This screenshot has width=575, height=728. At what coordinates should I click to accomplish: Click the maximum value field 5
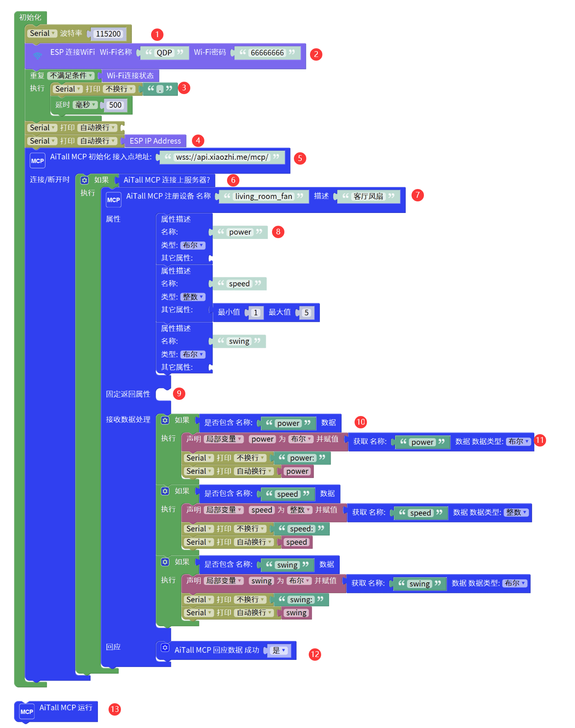click(306, 313)
